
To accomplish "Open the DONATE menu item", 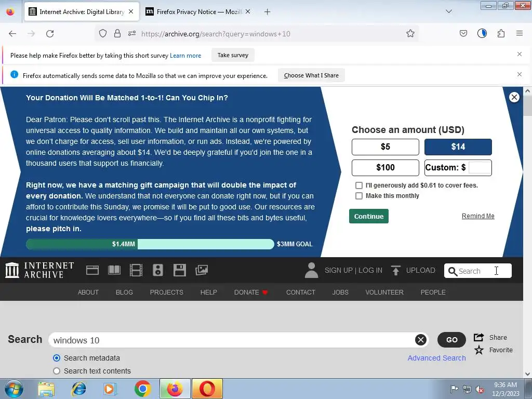I will pyautogui.click(x=251, y=292).
